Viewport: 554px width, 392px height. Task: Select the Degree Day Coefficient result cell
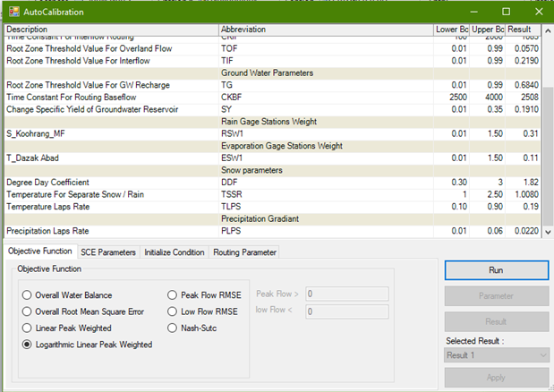pos(524,183)
